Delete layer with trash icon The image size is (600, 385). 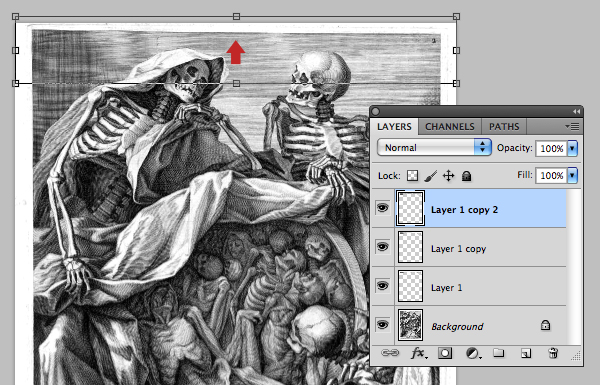[x=553, y=352]
